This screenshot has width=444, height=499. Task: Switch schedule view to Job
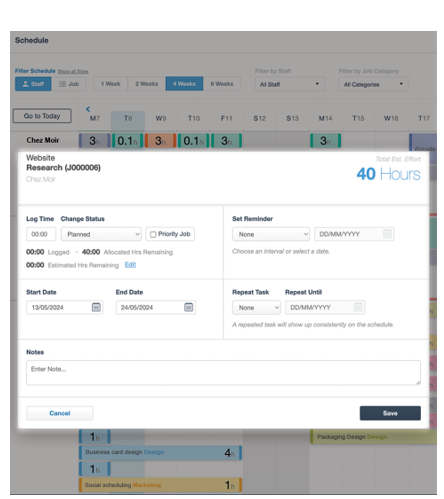[69, 84]
